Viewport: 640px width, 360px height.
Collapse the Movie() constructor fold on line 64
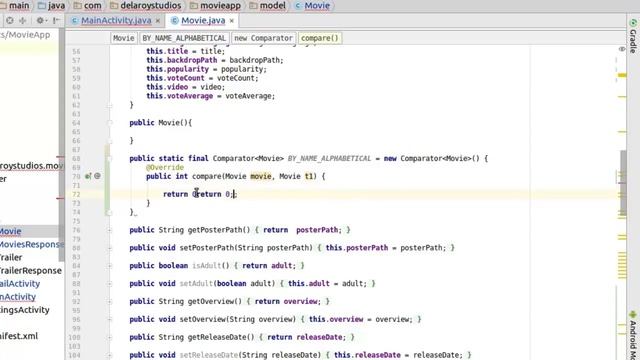click(109, 123)
